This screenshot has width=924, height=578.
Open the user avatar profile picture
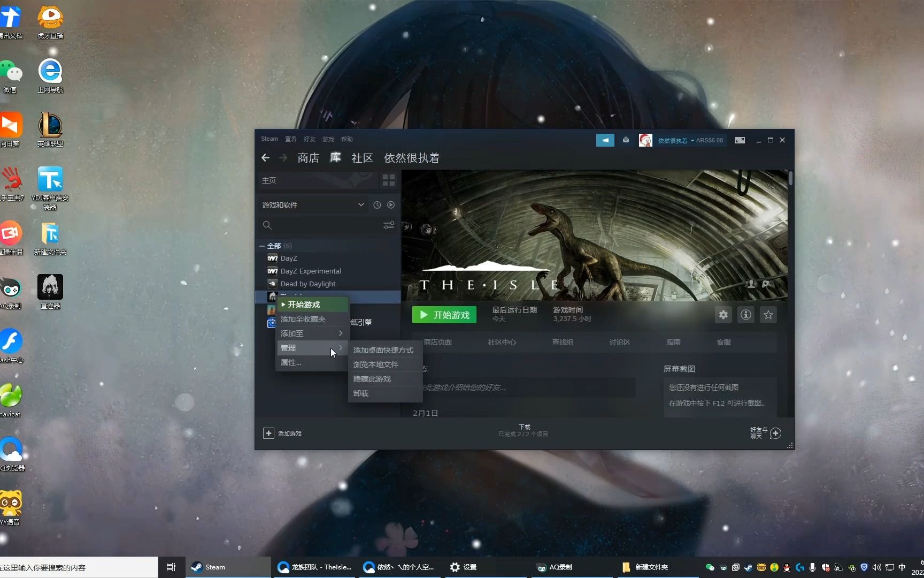click(x=645, y=140)
